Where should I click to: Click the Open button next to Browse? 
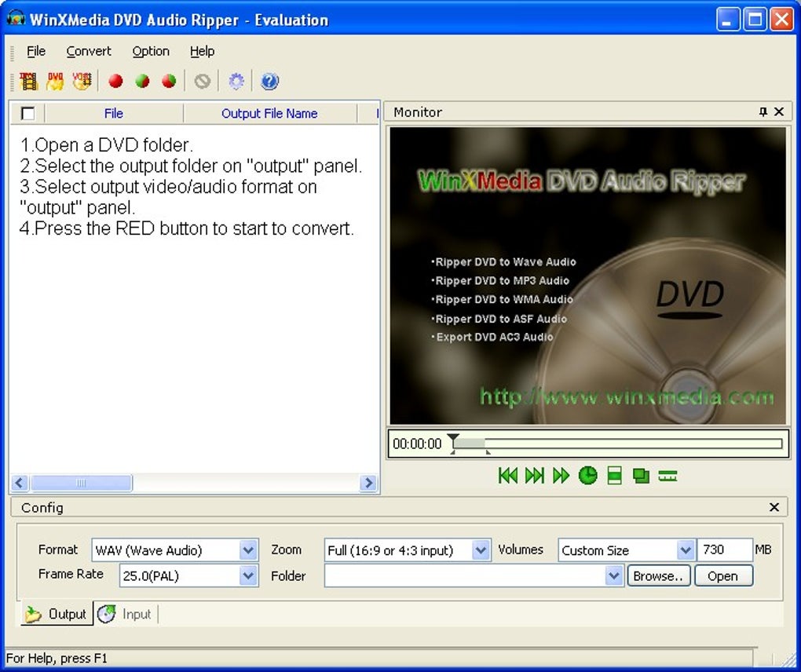(722, 576)
